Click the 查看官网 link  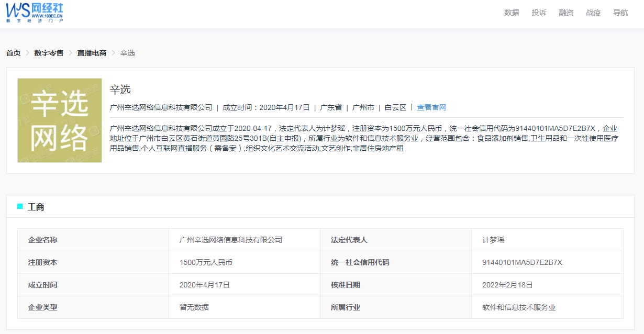point(431,107)
